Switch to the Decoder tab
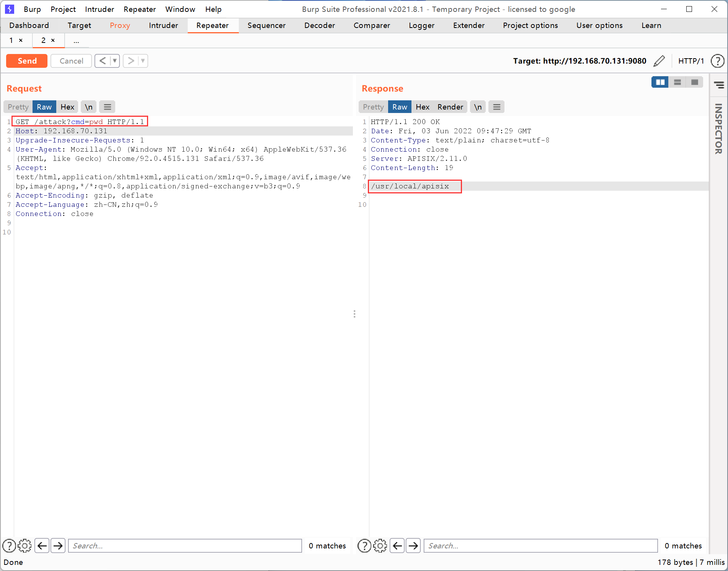 pyautogui.click(x=320, y=25)
